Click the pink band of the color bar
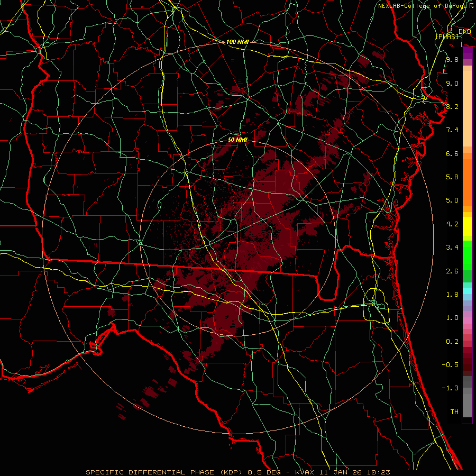This screenshot has width=476, height=476. 467,321
